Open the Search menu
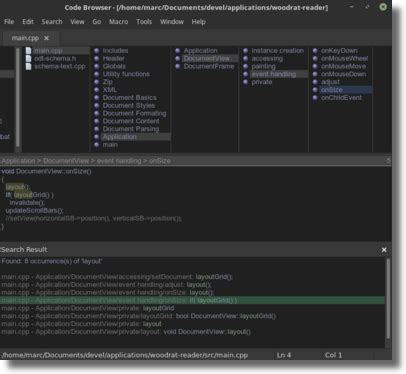 [x=52, y=22]
